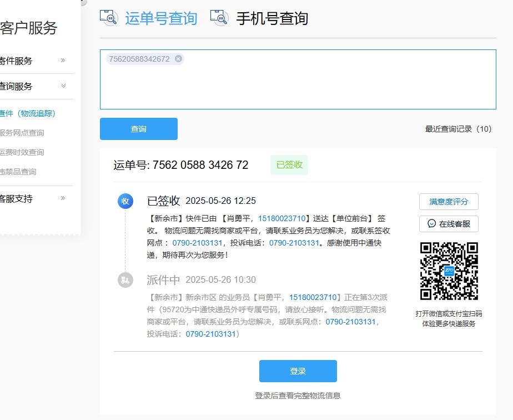Click 投诉电话 0790-2103131 in 派件中 entry
Screen dimensions: 513x420
pos(211,334)
